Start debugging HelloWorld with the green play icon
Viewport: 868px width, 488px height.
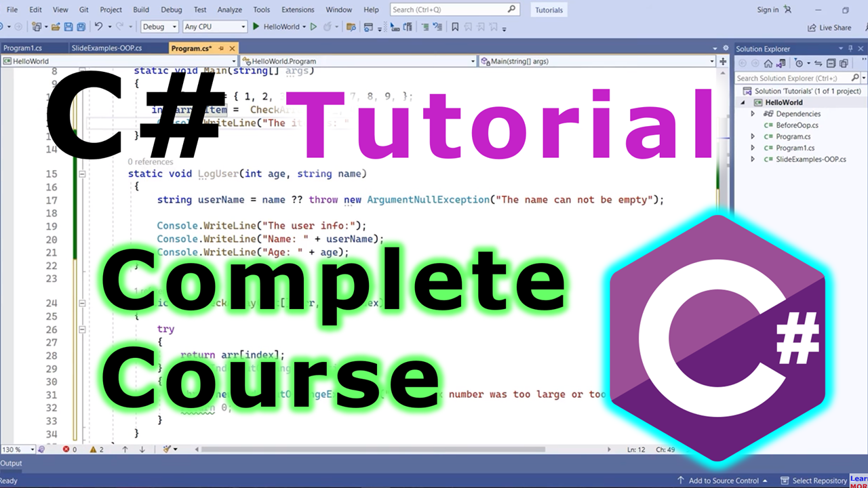coord(256,27)
